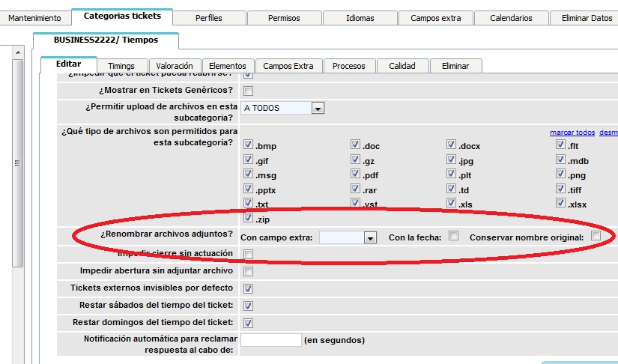This screenshot has width=618, height=364.
Task: Toggle the .gz file type checkbox
Action: point(355,159)
